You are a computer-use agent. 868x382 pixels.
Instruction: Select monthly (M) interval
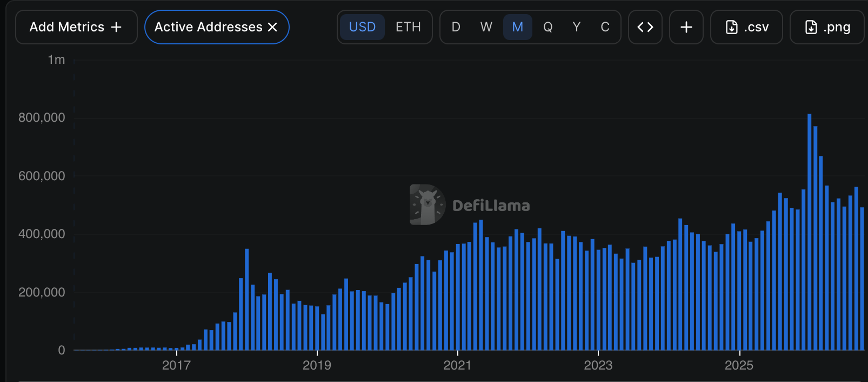point(518,27)
